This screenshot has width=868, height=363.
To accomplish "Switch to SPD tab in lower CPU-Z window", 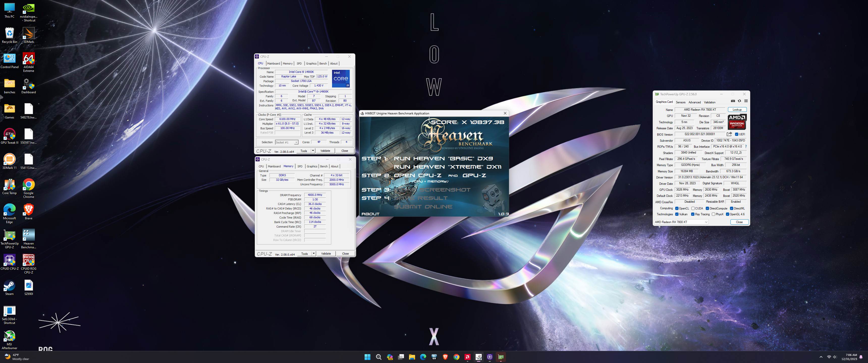I will click(300, 166).
